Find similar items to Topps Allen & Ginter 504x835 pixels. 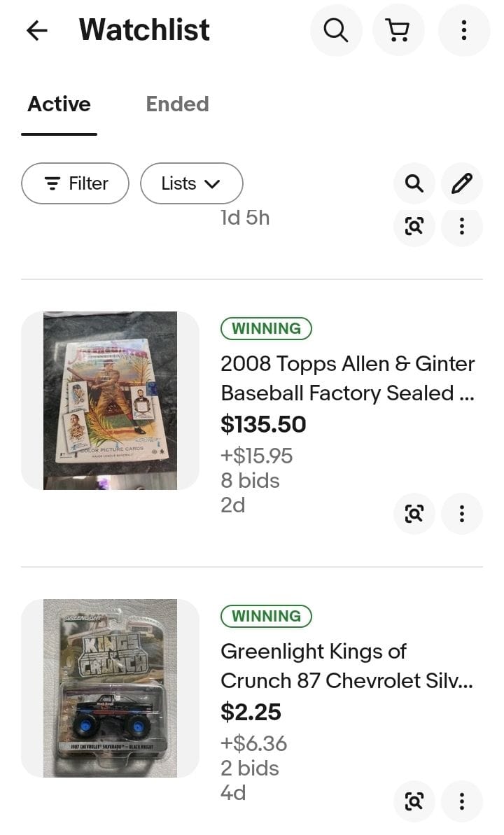pyautogui.click(x=414, y=514)
